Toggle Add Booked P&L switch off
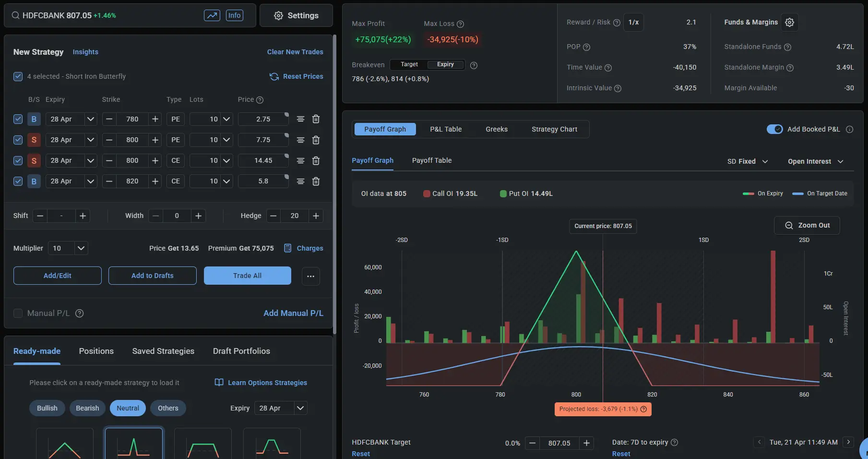 tap(775, 129)
